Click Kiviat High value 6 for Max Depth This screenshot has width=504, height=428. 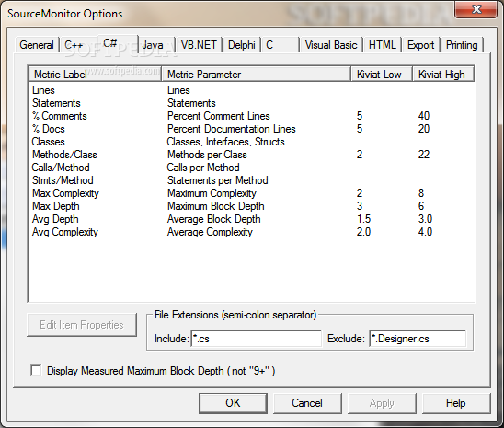pos(421,206)
